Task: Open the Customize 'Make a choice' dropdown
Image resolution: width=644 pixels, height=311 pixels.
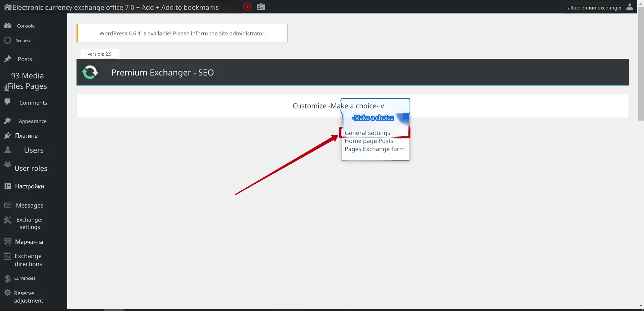Action: (375, 106)
